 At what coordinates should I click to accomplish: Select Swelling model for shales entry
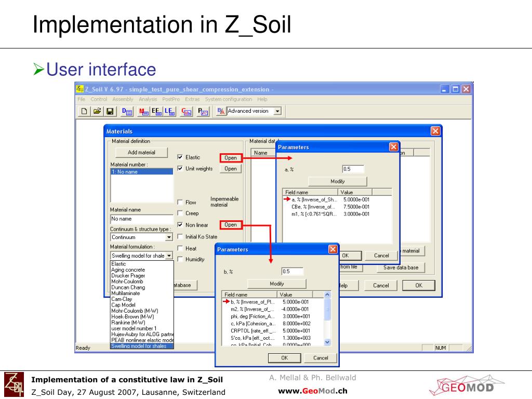tap(142, 346)
